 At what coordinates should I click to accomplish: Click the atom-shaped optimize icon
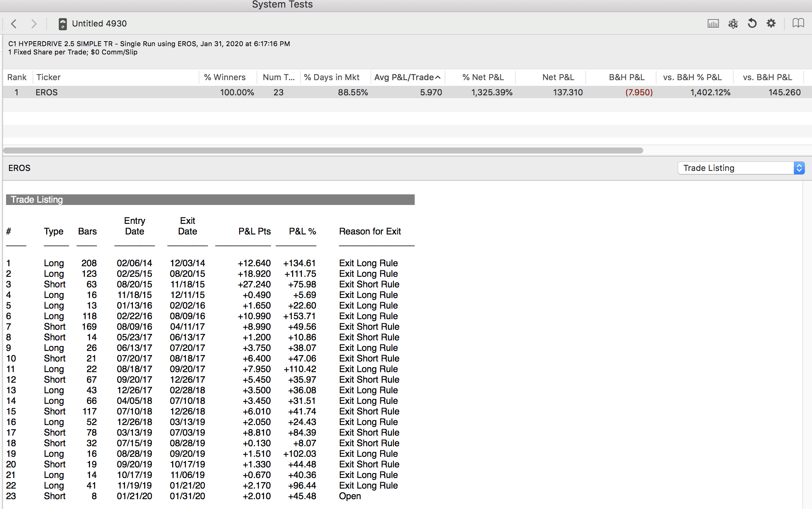click(733, 24)
